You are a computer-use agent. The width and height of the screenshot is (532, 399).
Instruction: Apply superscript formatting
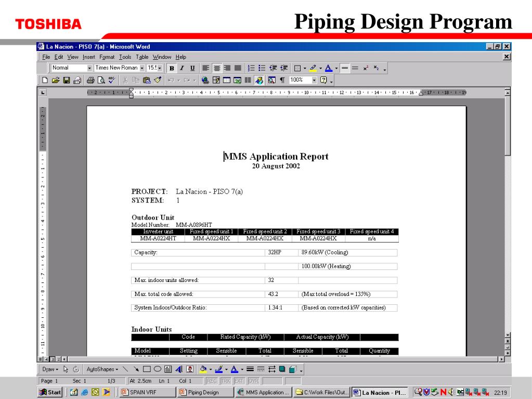point(366,68)
